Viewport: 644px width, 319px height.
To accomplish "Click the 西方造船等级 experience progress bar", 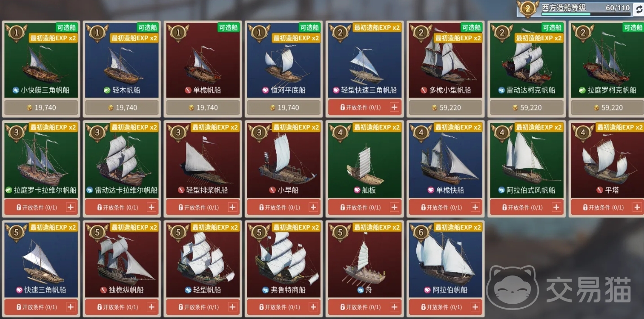I will [x=586, y=14].
